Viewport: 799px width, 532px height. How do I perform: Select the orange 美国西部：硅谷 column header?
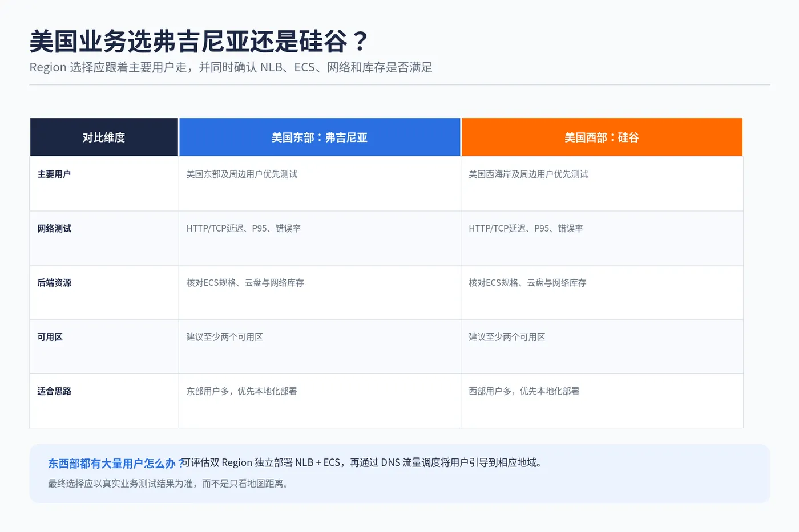point(602,137)
